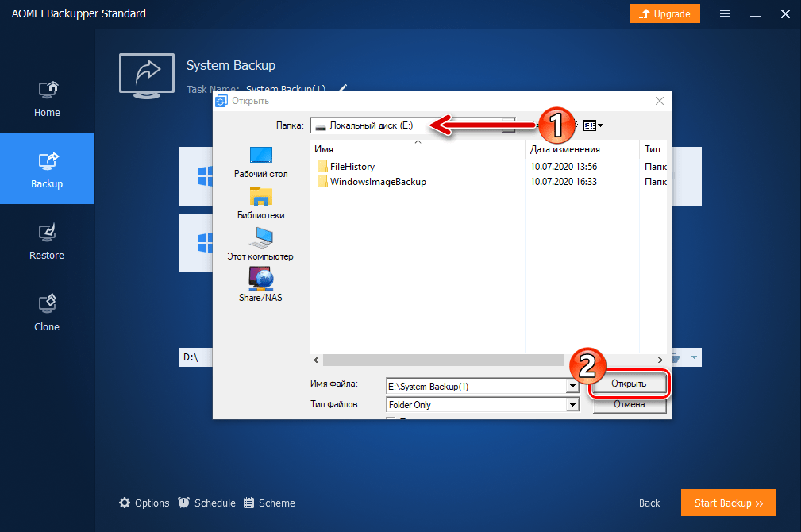The image size is (801, 532).
Task: Expand the Папка drive combo box
Action: (412, 125)
